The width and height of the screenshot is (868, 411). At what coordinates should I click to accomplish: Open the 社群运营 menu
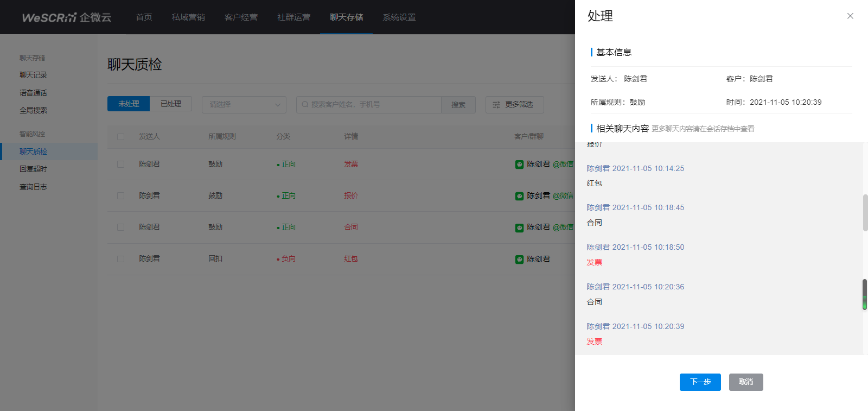tap(293, 17)
